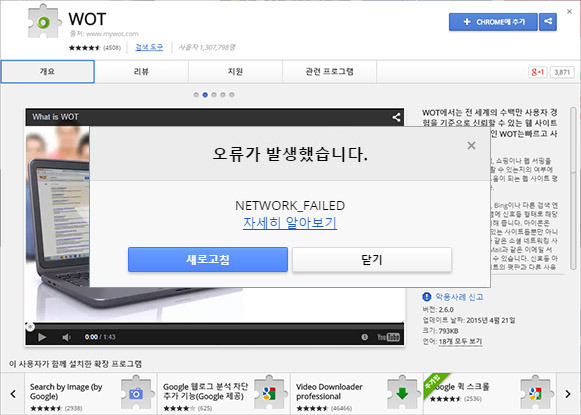Open the 검색 도구 category link
Image resolution: width=581 pixels, height=415 pixels.
[149, 47]
